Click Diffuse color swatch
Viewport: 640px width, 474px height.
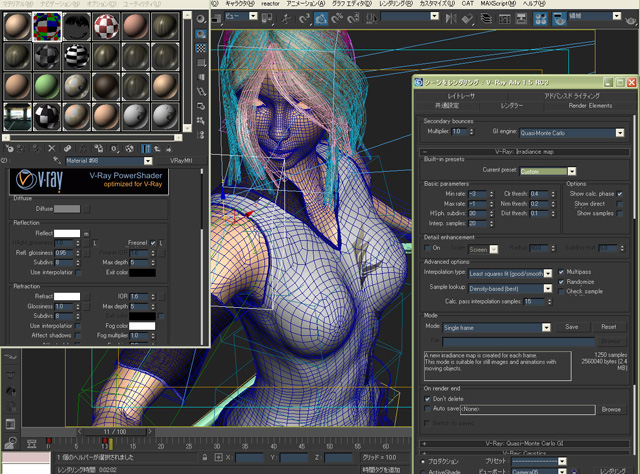coord(67,209)
